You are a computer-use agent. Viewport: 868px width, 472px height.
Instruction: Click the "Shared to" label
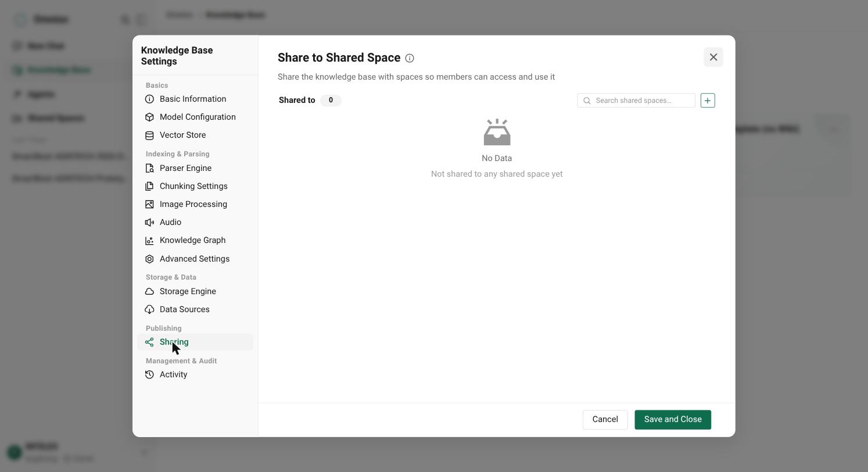pyautogui.click(x=297, y=101)
